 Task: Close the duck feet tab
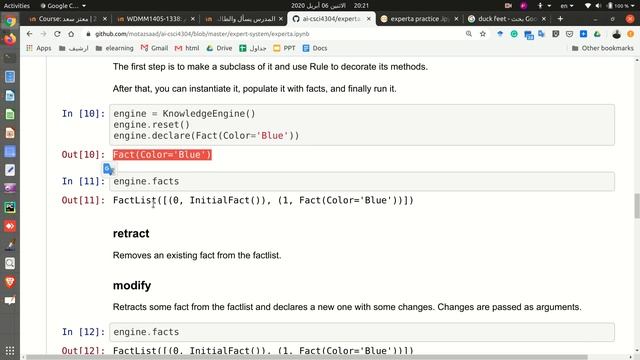tap(544, 19)
